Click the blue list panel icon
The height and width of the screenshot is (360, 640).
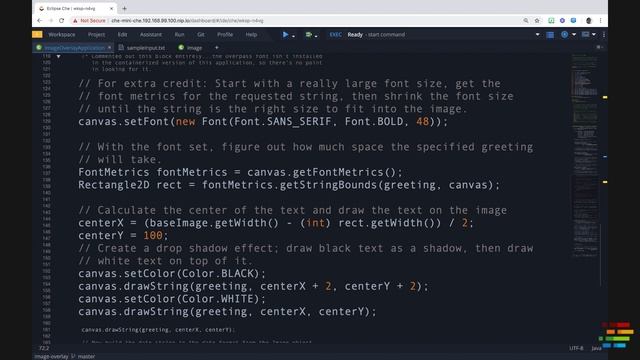[x=550, y=35]
